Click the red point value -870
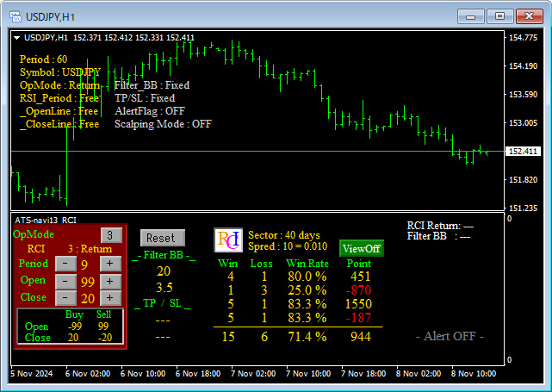 pyautogui.click(x=358, y=290)
